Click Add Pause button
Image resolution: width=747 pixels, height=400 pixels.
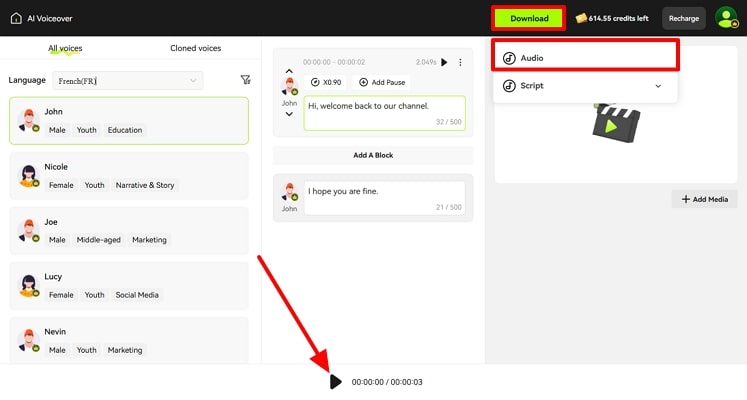pos(382,82)
